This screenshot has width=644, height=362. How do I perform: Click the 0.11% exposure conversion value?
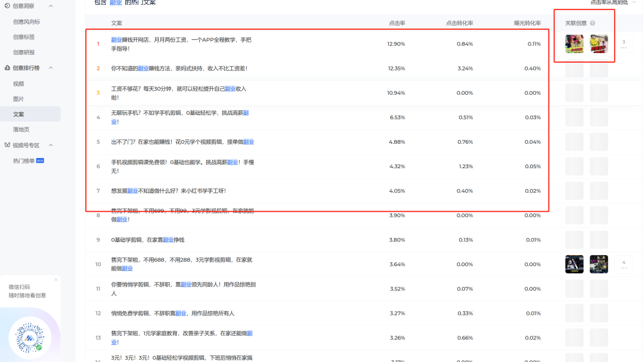(x=534, y=44)
